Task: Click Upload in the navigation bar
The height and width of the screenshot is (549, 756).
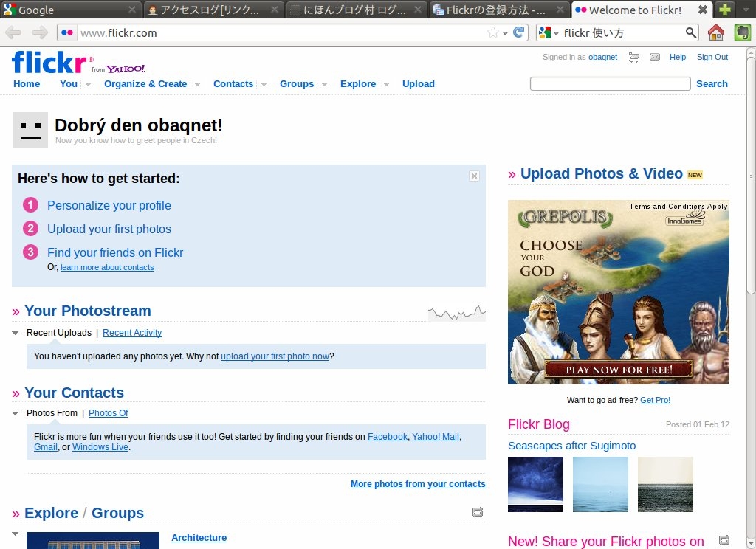Action: [x=419, y=84]
